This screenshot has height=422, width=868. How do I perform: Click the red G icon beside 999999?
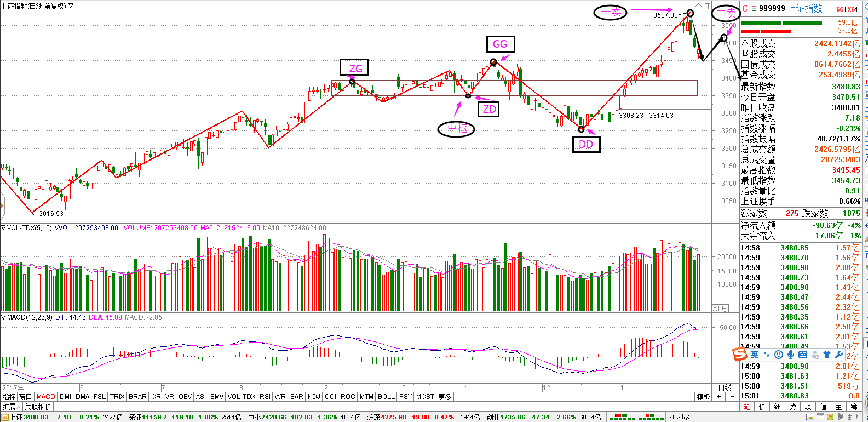click(745, 9)
